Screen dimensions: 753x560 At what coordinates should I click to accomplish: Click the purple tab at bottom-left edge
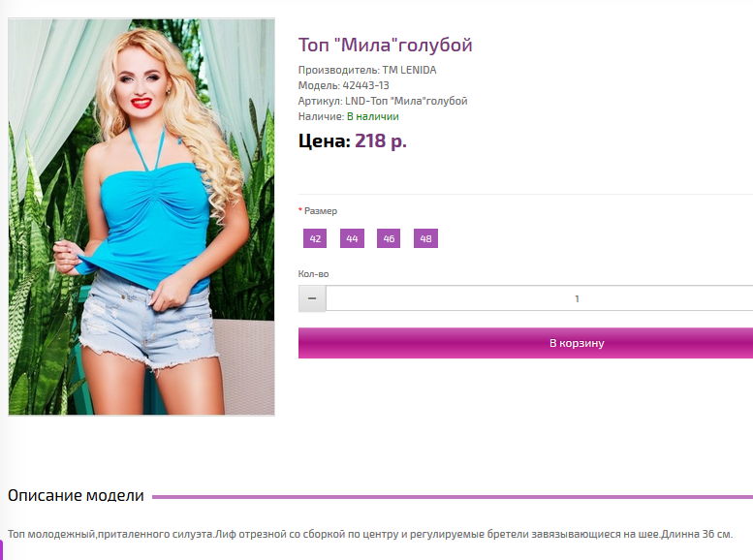coord(1,550)
